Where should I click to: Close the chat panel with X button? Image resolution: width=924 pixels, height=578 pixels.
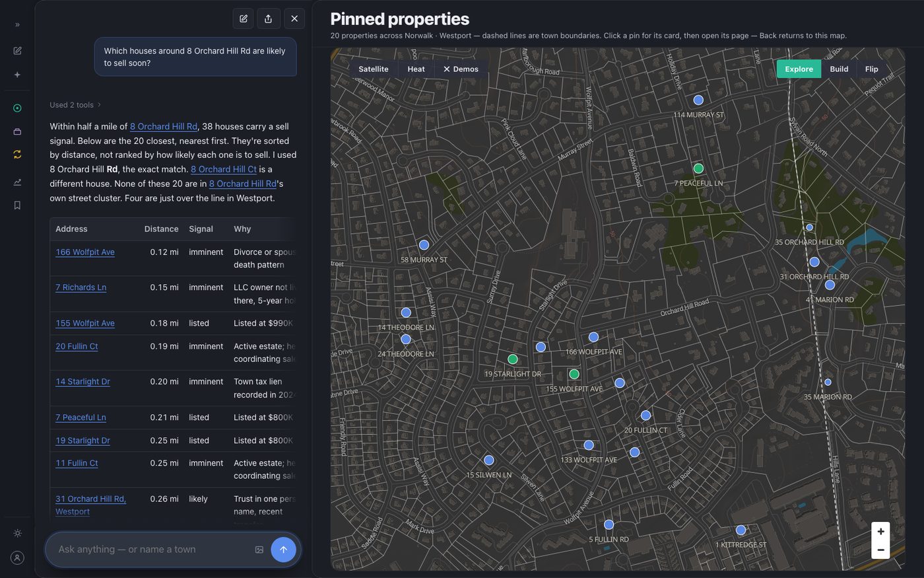294,18
